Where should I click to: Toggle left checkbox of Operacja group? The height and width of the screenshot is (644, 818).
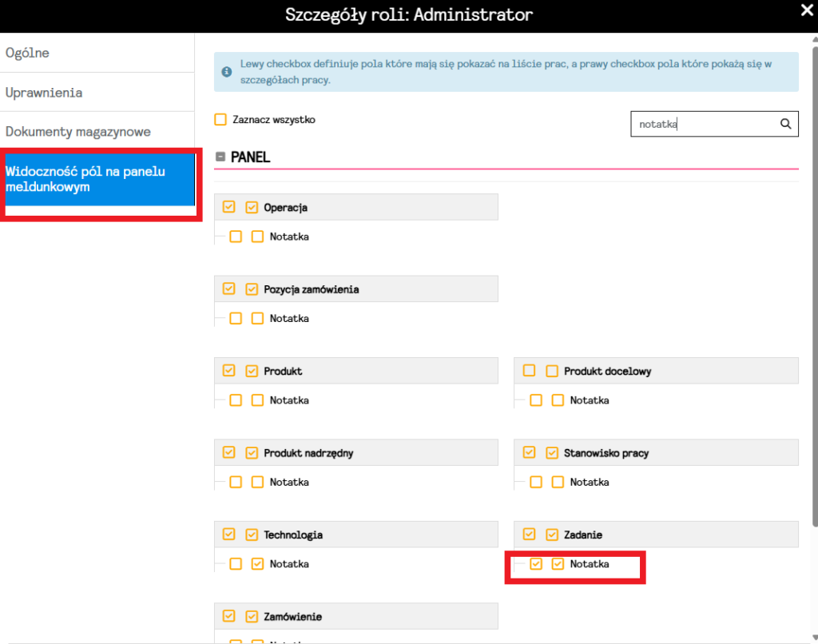pyautogui.click(x=229, y=207)
